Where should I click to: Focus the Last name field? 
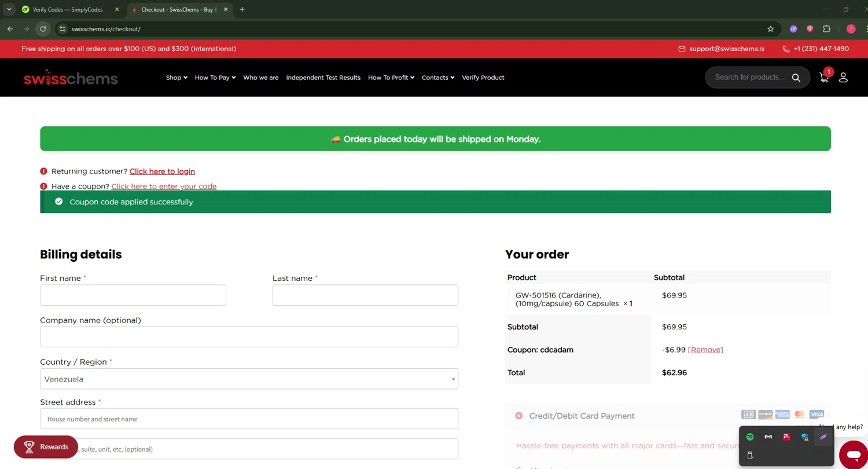pos(365,295)
